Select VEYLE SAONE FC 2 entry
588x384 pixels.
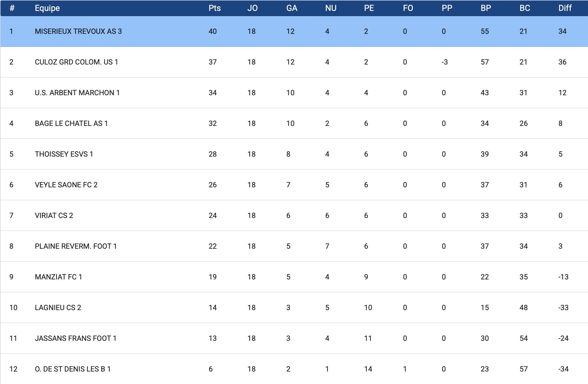(x=66, y=185)
